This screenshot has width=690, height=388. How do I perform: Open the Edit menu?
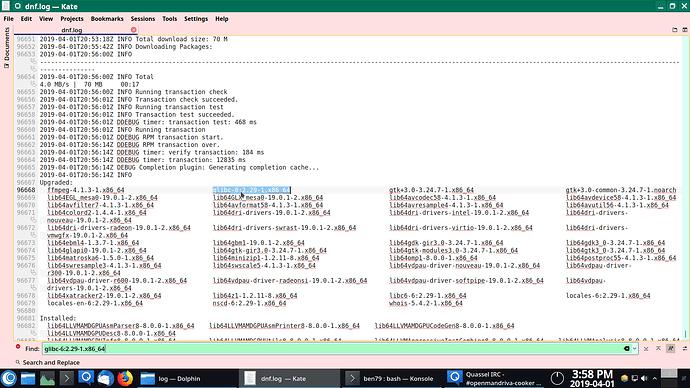point(26,19)
